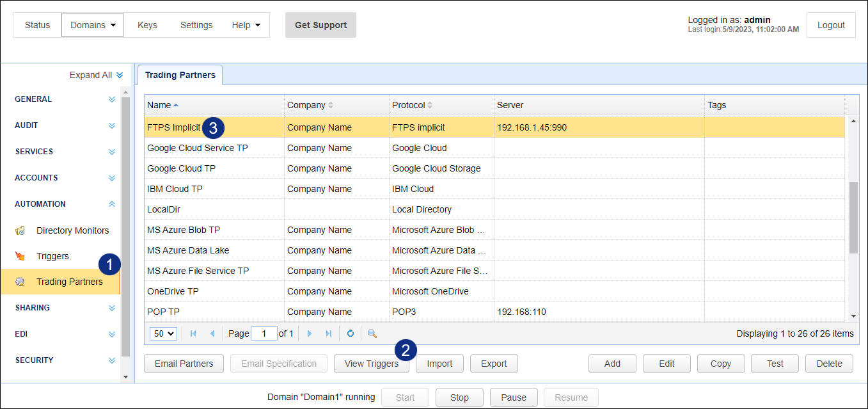This screenshot has width=868, height=409.
Task: Collapse the AUTOMATION section
Action: pos(112,204)
